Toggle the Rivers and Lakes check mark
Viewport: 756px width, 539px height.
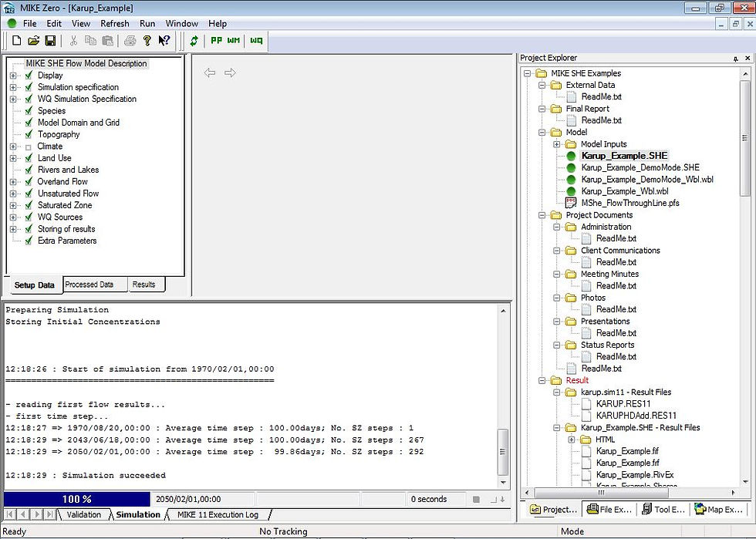(x=29, y=170)
